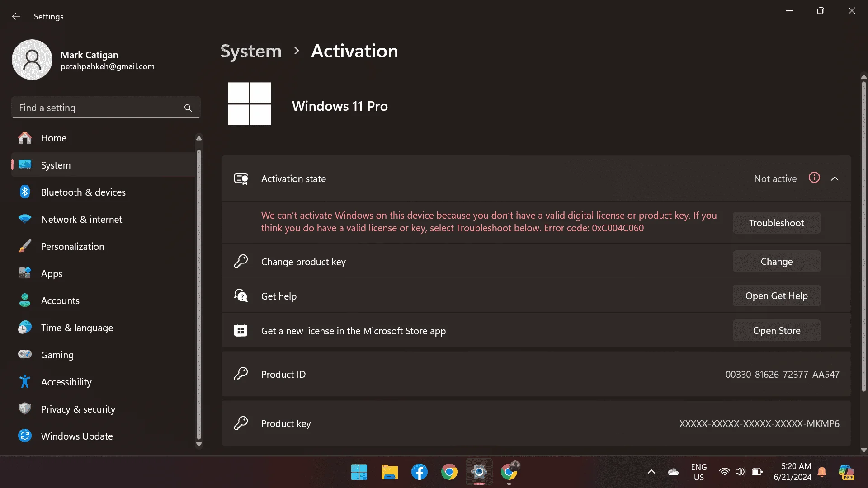Click the Windows Update sync icon
The image size is (868, 488).
(x=25, y=436)
